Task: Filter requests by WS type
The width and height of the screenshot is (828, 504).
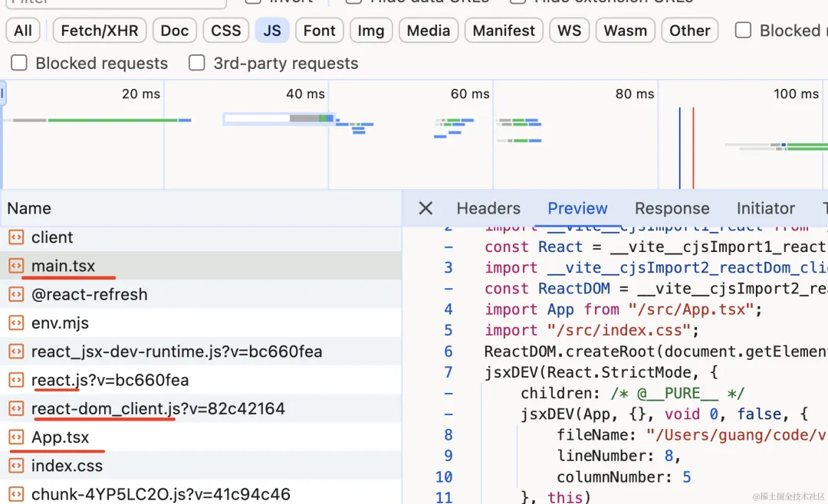Action: point(569,31)
